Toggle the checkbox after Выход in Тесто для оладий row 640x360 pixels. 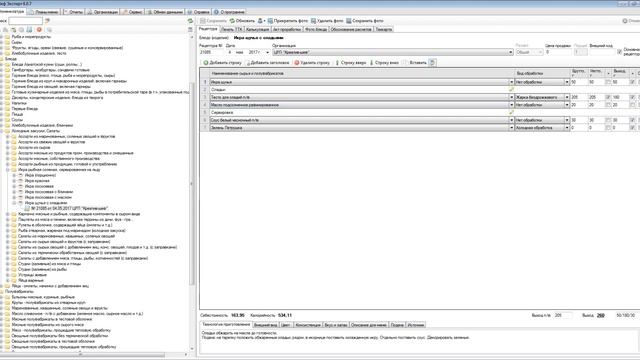(x=632, y=97)
